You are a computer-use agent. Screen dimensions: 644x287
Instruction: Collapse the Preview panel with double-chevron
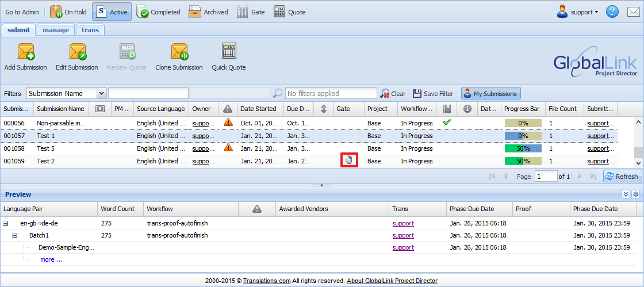click(x=626, y=194)
